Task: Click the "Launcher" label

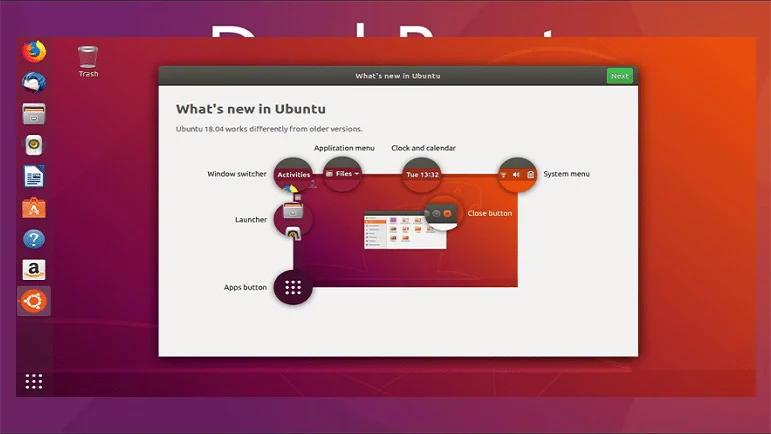Action: (251, 220)
